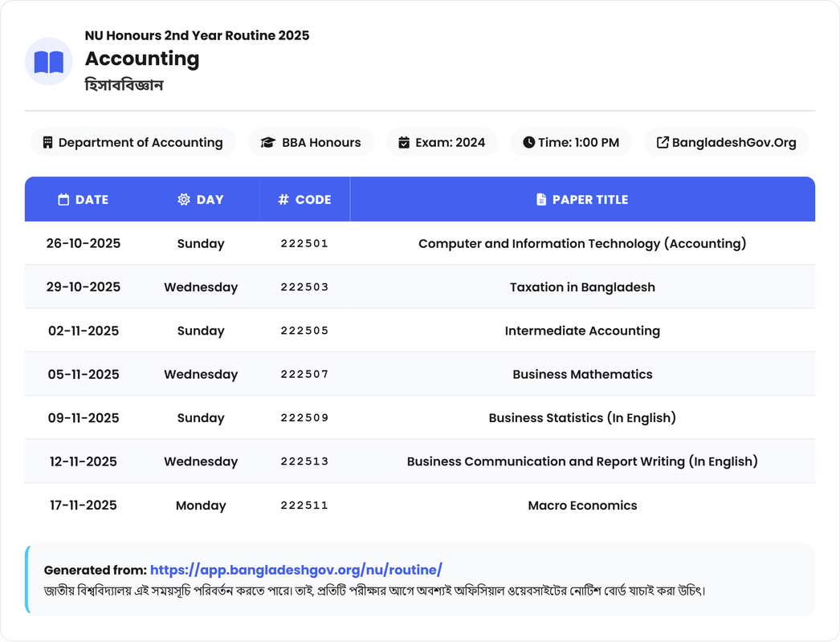This screenshot has height=642, width=840.
Task: Click "Taxation in Bangladesh" paper title
Action: tap(582, 287)
